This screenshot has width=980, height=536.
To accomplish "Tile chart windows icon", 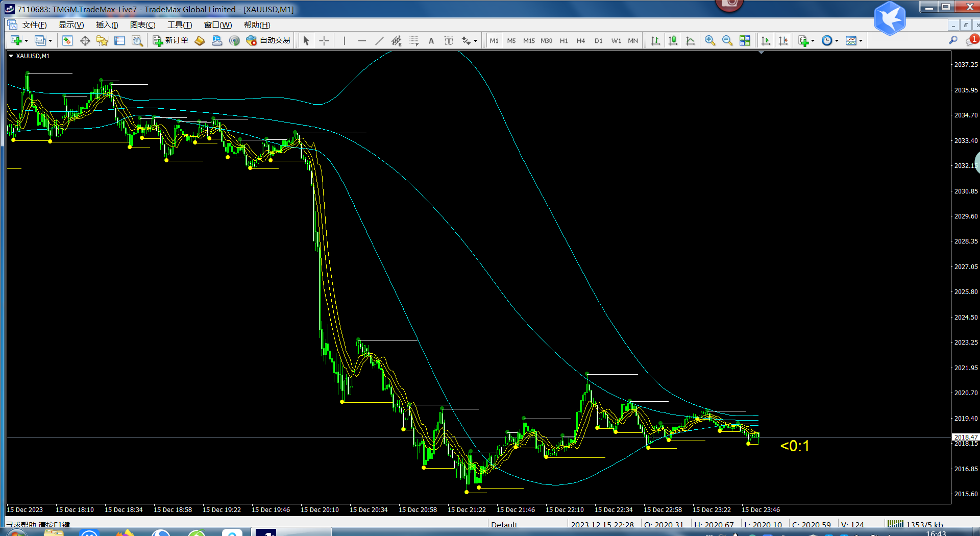I will click(745, 40).
